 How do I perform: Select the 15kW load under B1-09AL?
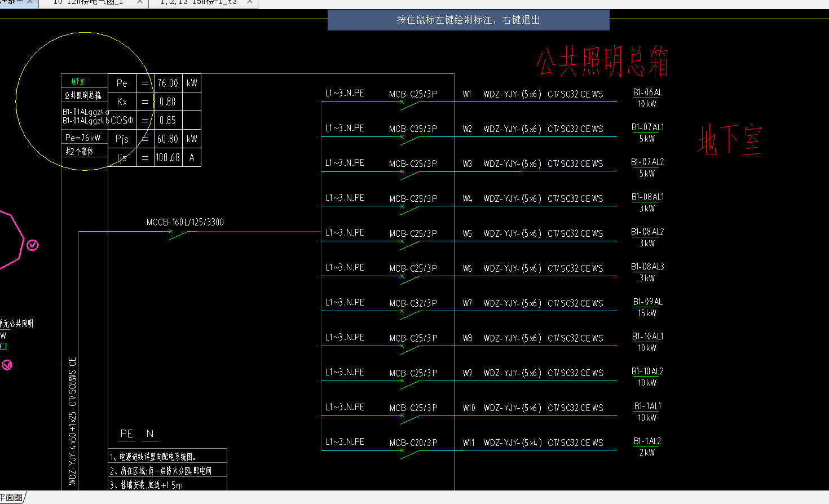(x=647, y=313)
